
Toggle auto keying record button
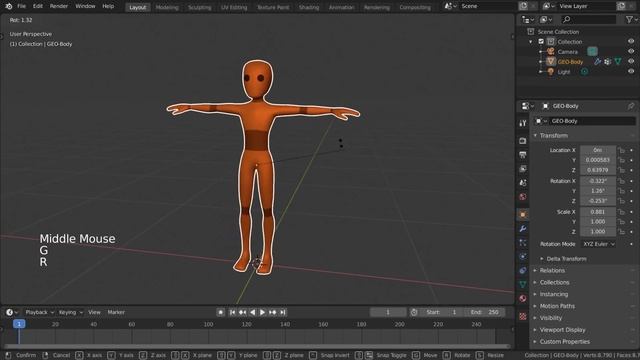coord(221,312)
